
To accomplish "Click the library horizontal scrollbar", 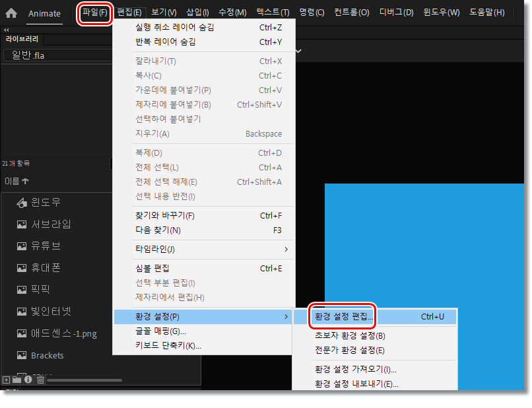I will tap(84, 380).
